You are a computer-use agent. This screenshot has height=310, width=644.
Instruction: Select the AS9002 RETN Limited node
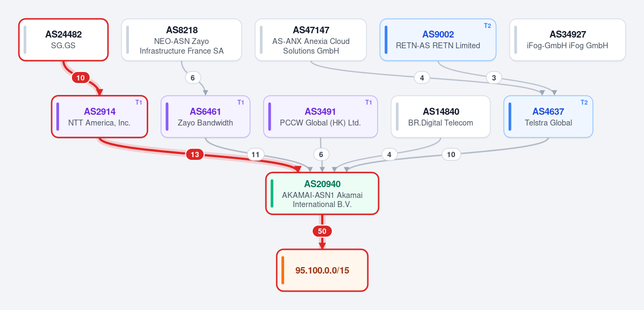coord(438,40)
